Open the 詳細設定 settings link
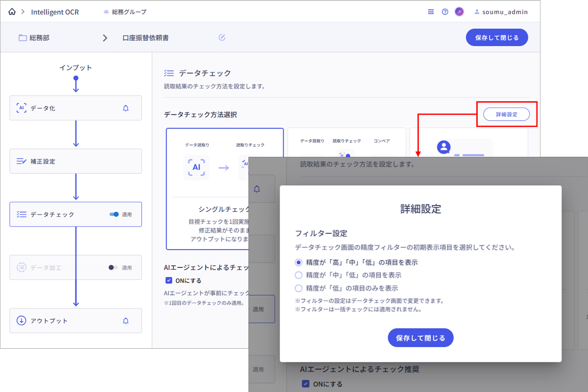Screen dimensions: 588x392 pyautogui.click(x=506, y=114)
